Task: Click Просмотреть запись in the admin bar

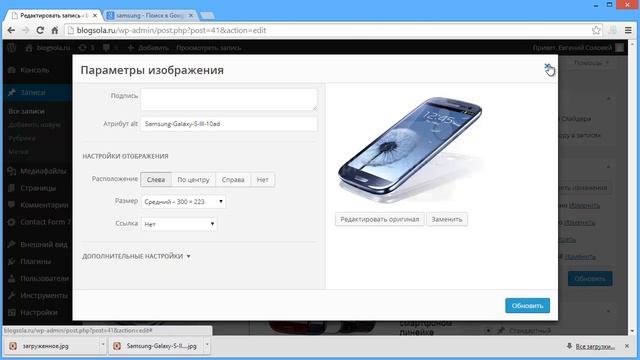Action: click(209, 48)
